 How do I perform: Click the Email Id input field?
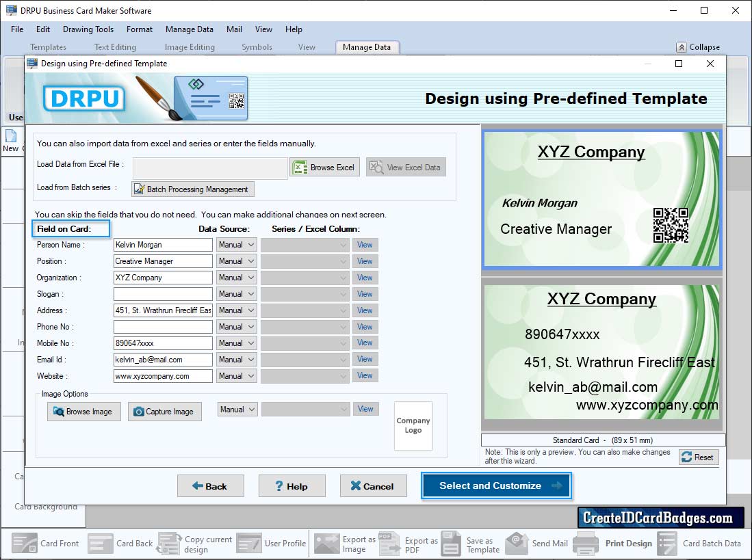[163, 360]
